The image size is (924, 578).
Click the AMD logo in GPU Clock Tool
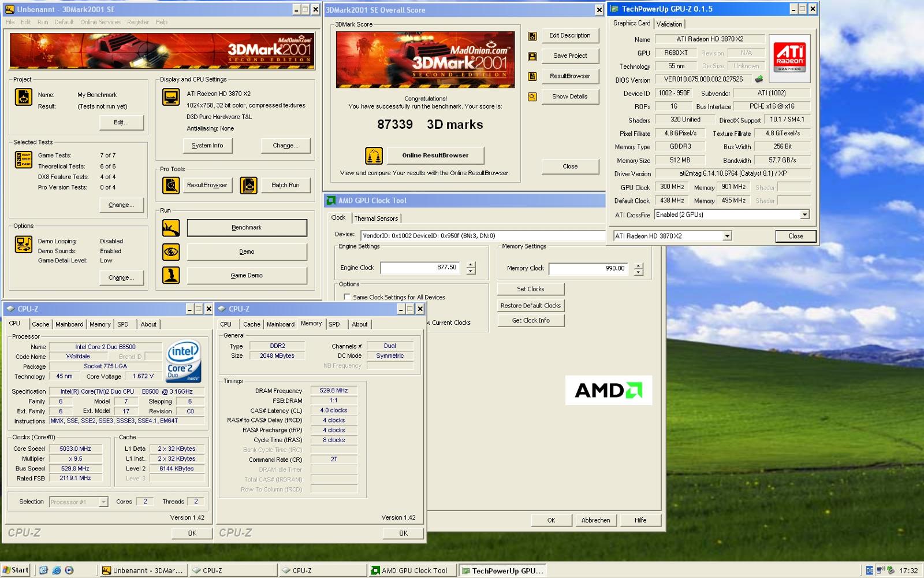coord(609,390)
